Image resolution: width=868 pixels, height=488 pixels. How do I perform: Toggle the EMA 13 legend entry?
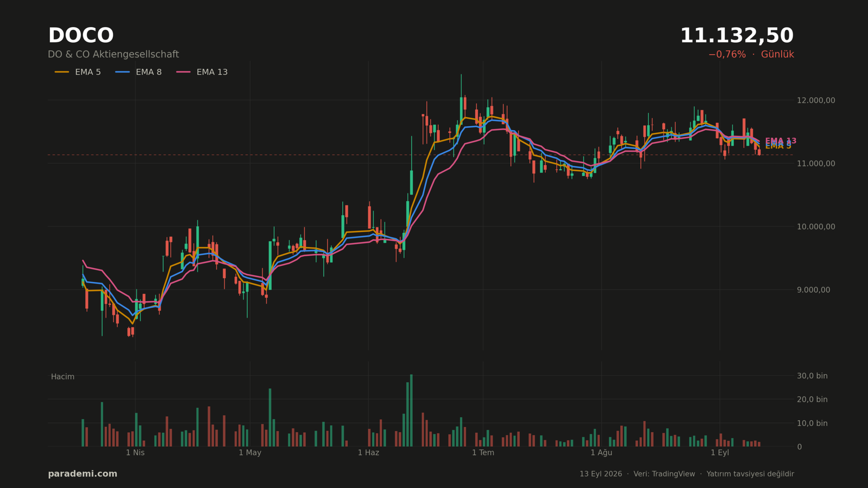pos(202,72)
